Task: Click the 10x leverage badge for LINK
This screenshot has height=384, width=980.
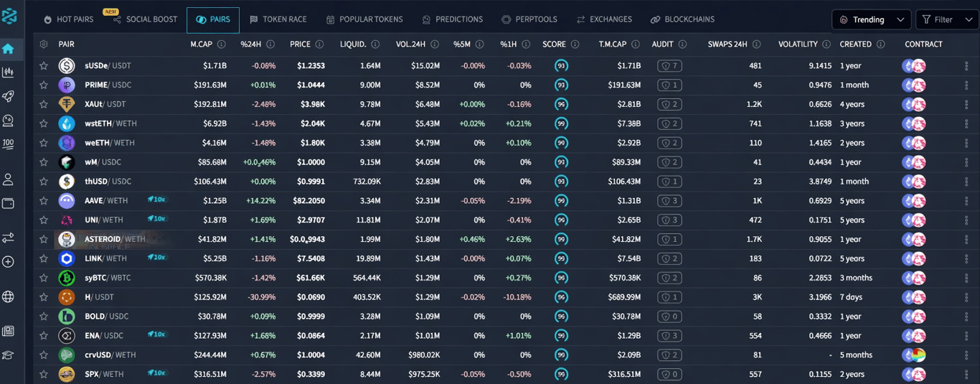Action: pyautogui.click(x=157, y=257)
